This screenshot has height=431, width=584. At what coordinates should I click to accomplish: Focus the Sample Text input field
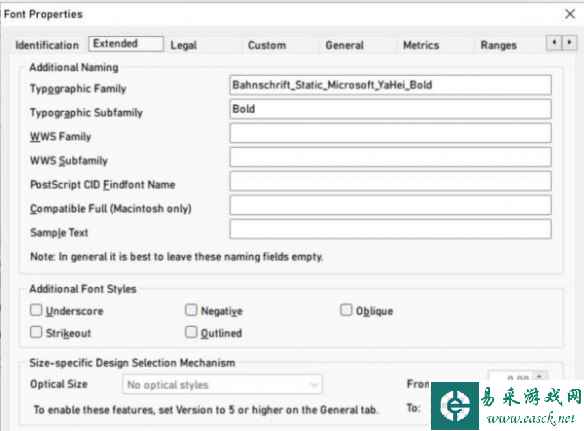click(x=390, y=229)
